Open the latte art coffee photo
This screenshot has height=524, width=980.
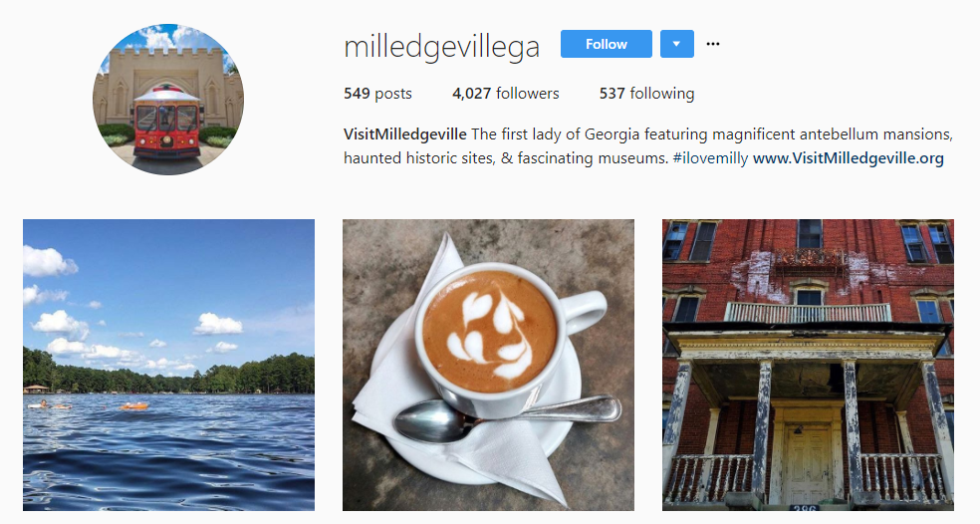point(488,366)
